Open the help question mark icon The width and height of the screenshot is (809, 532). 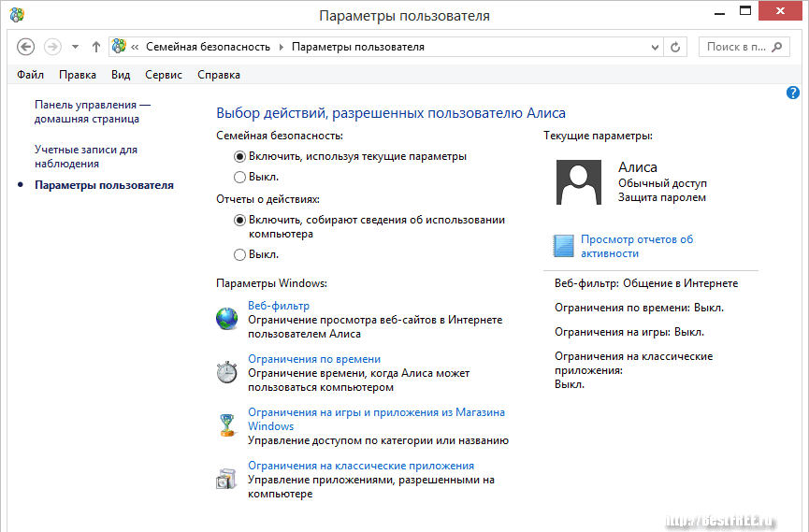pyautogui.click(x=793, y=93)
